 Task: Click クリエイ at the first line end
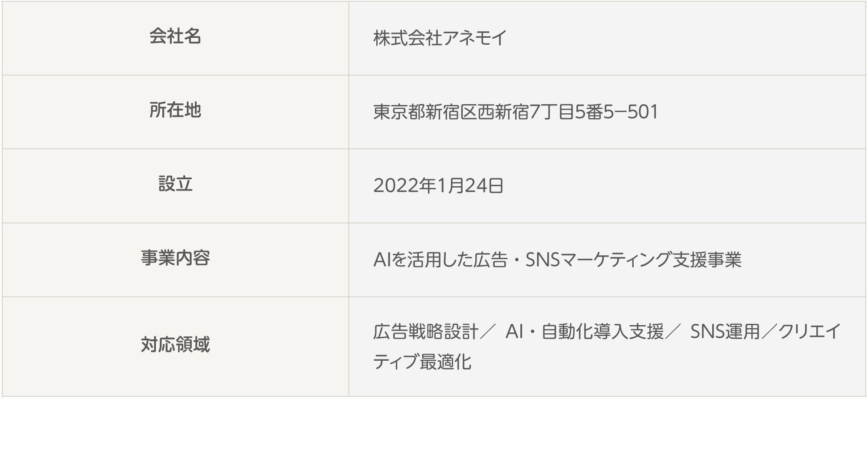810,332
